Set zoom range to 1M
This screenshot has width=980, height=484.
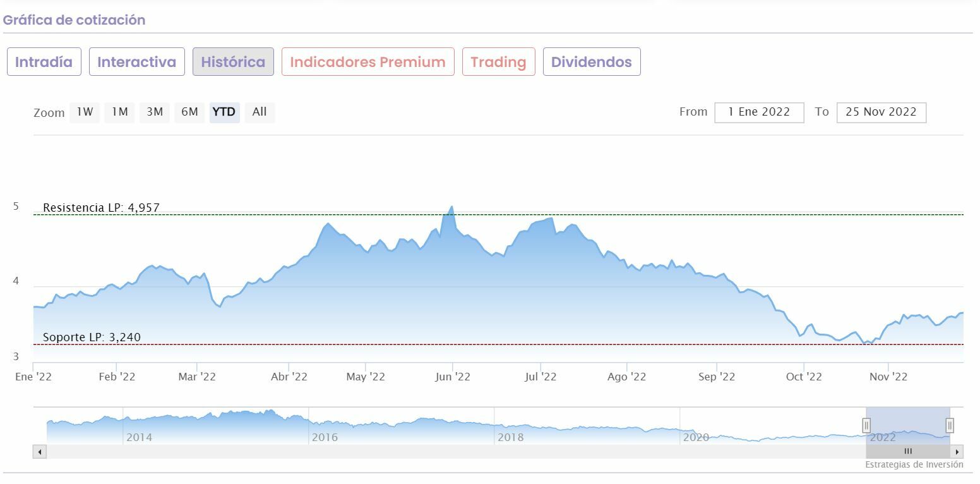click(119, 112)
